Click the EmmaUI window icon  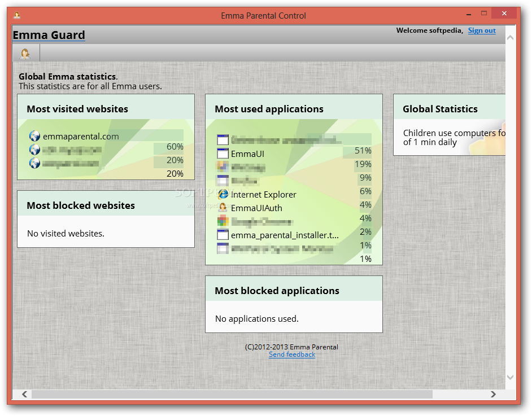[x=223, y=153]
